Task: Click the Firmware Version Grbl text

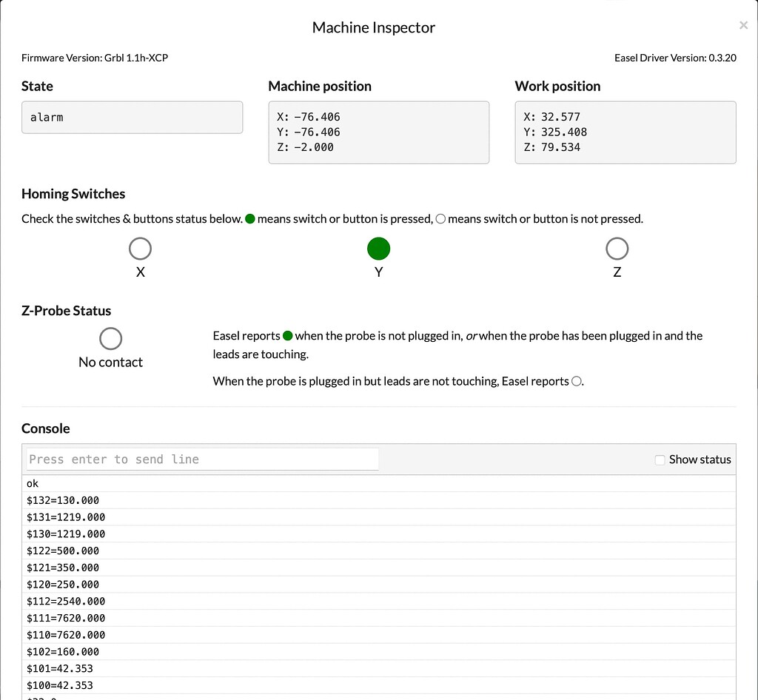Action: coord(95,58)
